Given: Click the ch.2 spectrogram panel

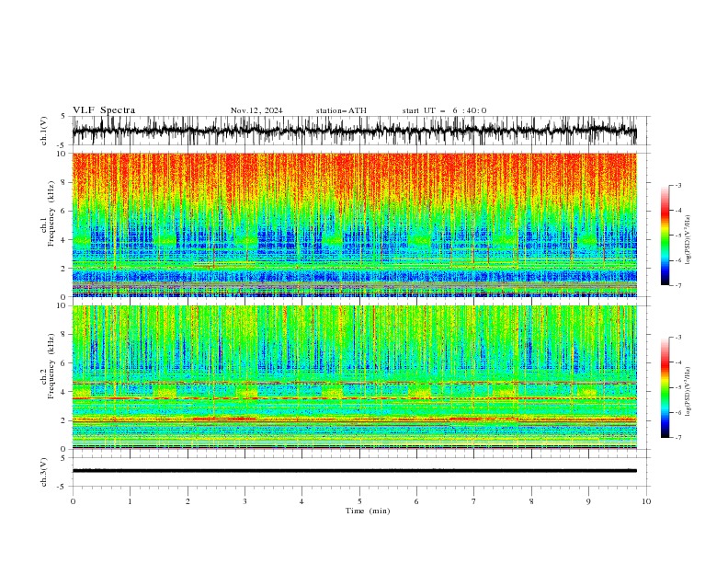Looking at the screenshot, I should point(354,377).
